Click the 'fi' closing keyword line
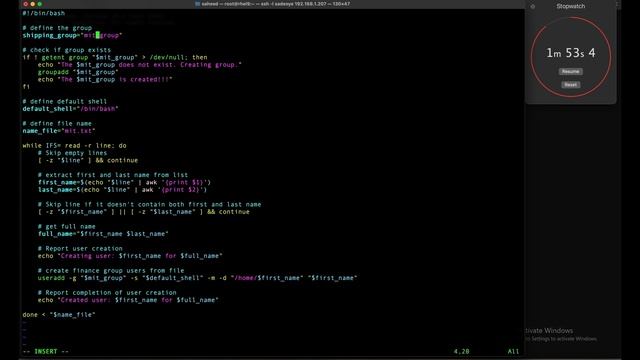The width and height of the screenshot is (640, 360). (x=26, y=87)
